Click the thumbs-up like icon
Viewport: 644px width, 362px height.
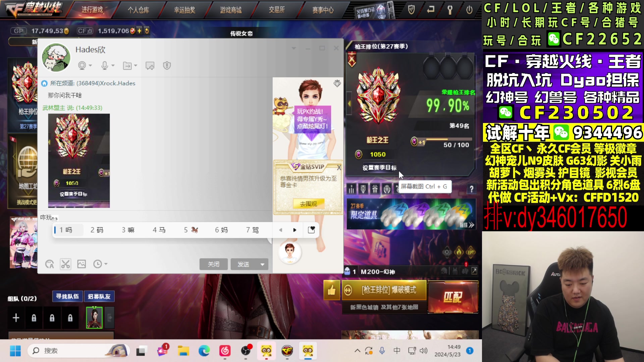[331, 290]
